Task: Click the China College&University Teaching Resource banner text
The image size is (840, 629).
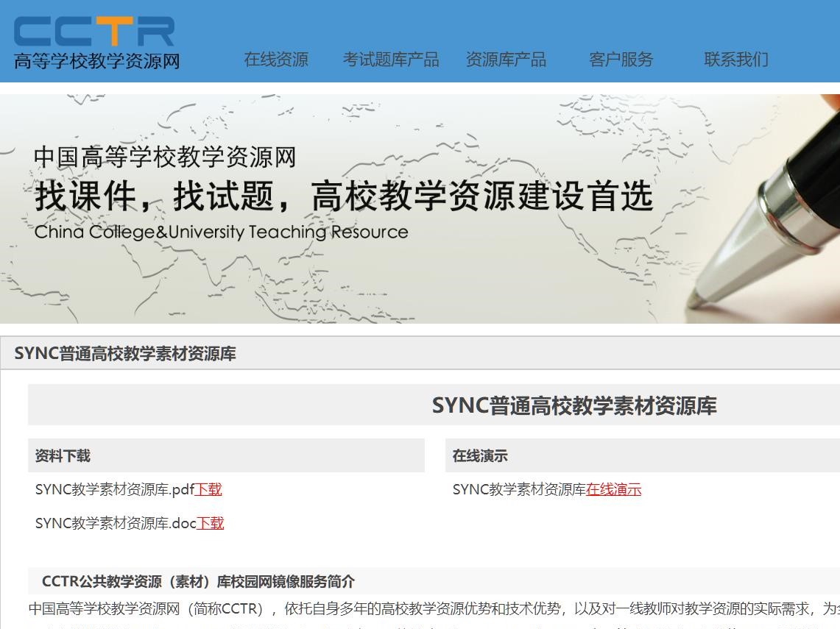Action: (222, 232)
